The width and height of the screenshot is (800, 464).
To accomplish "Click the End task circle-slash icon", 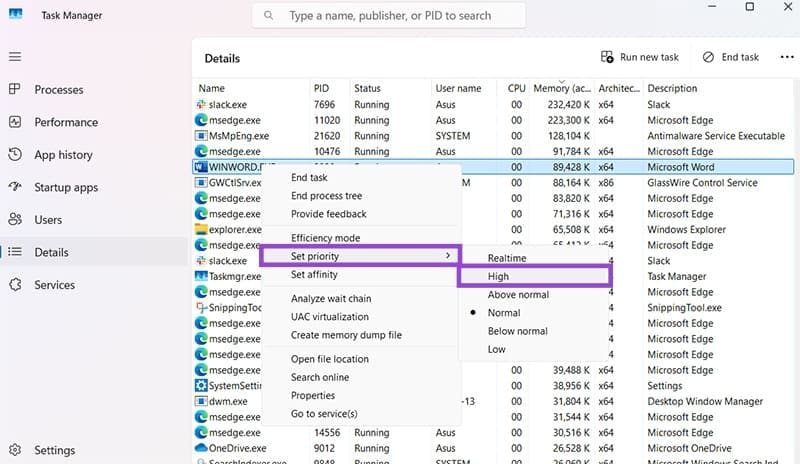I will [x=708, y=57].
